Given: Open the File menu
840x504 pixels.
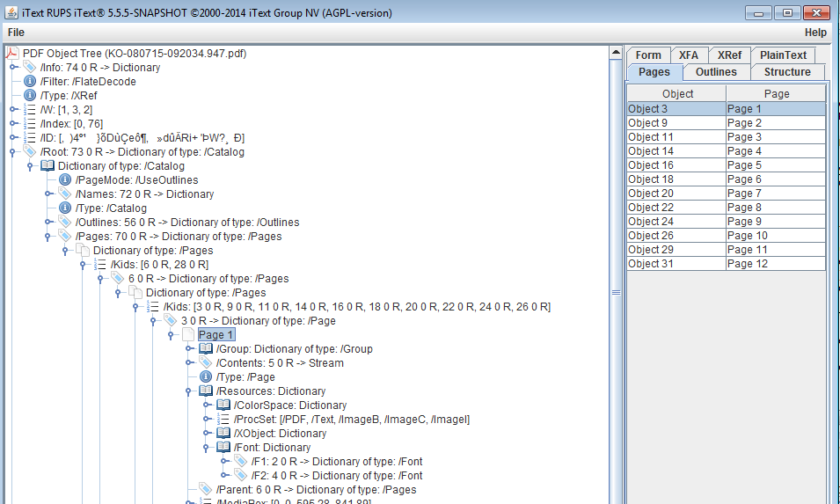Looking at the screenshot, I should pos(16,33).
